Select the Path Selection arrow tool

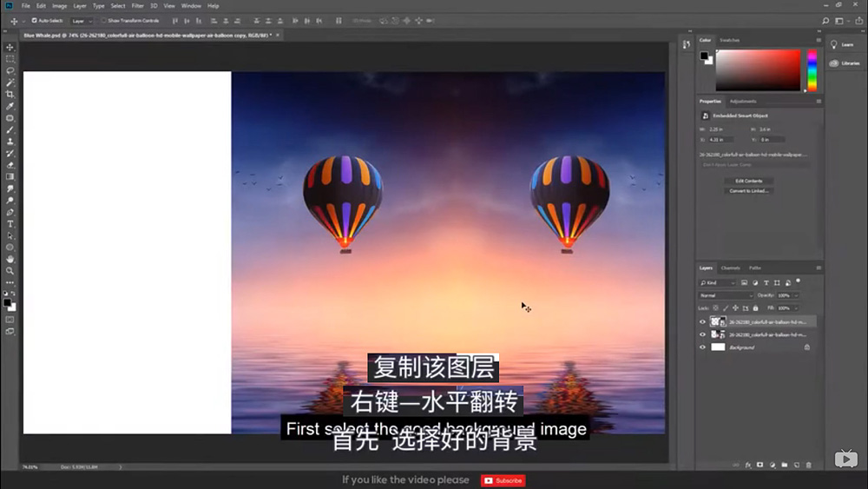click(10, 236)
